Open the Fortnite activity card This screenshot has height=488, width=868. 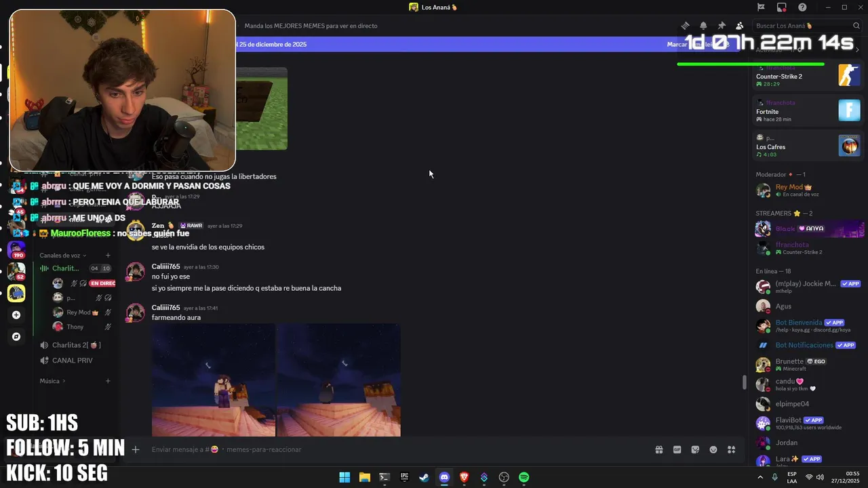click(808, 110)
